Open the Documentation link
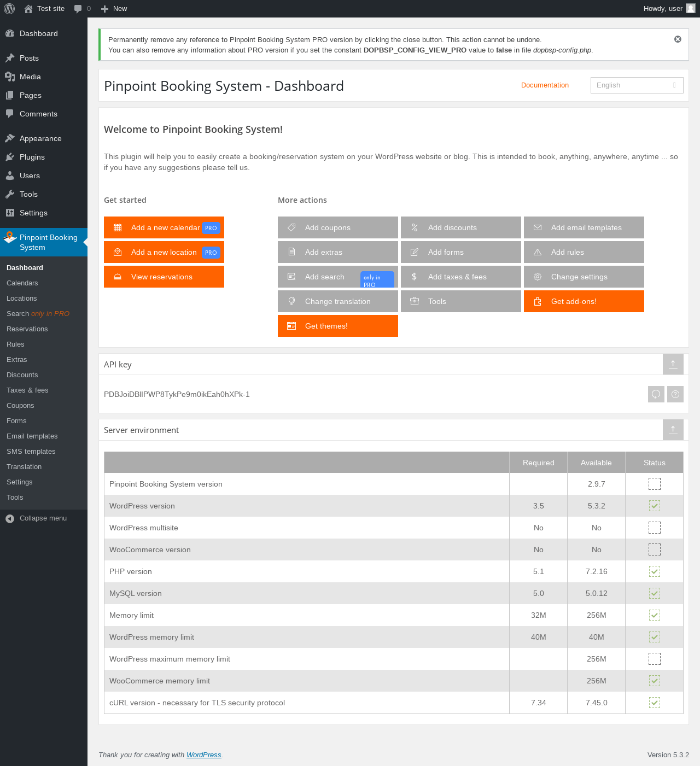This screenshot has width=700, height=766. click(x=545, y=85)
